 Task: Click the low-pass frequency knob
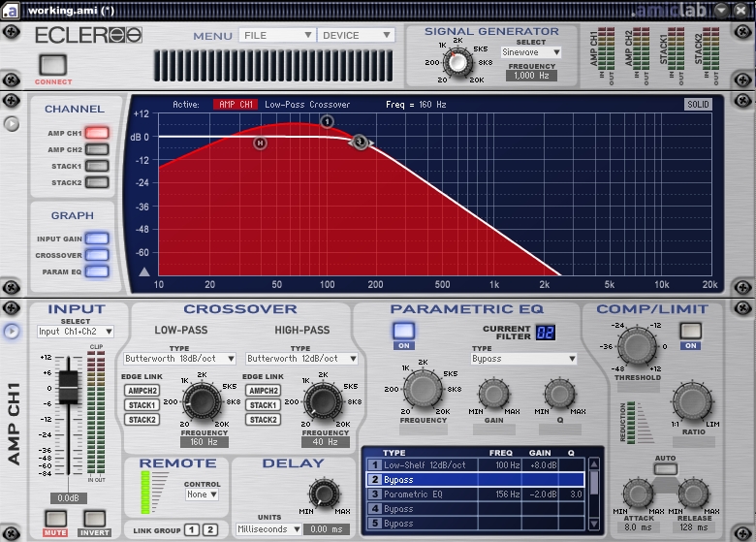coord(202,400)
